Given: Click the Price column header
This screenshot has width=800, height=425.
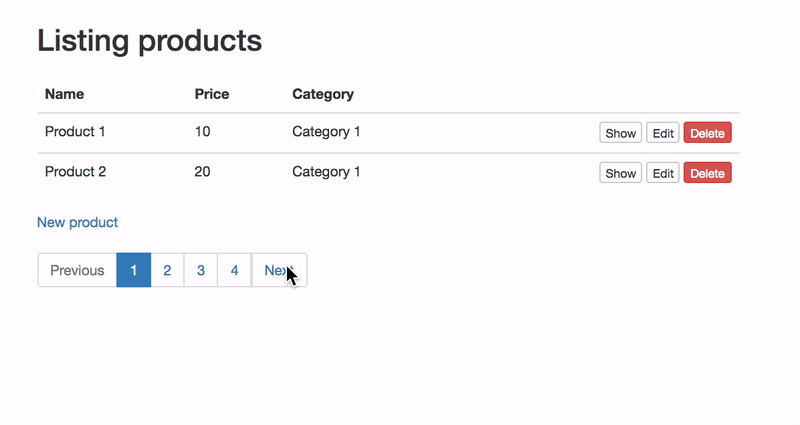Looking at the screenshot, I should tap(212, 94).
